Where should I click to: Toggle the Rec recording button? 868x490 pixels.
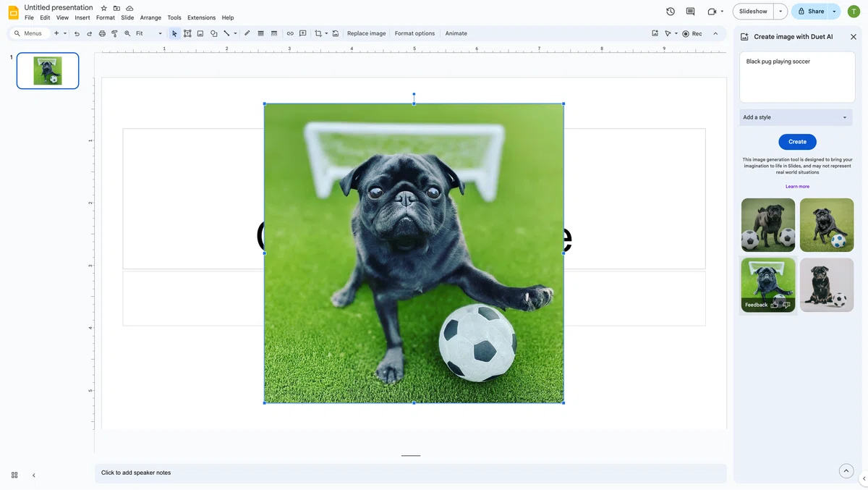[692, 33]
